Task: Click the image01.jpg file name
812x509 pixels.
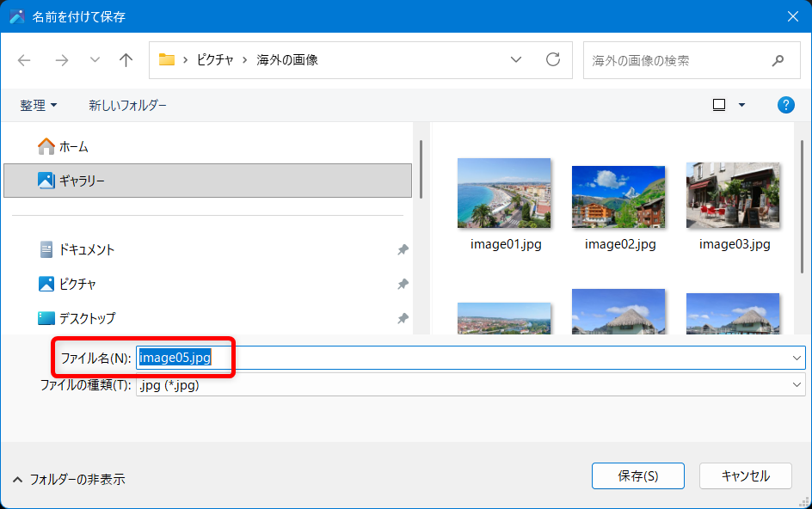Action: point(506,244)
